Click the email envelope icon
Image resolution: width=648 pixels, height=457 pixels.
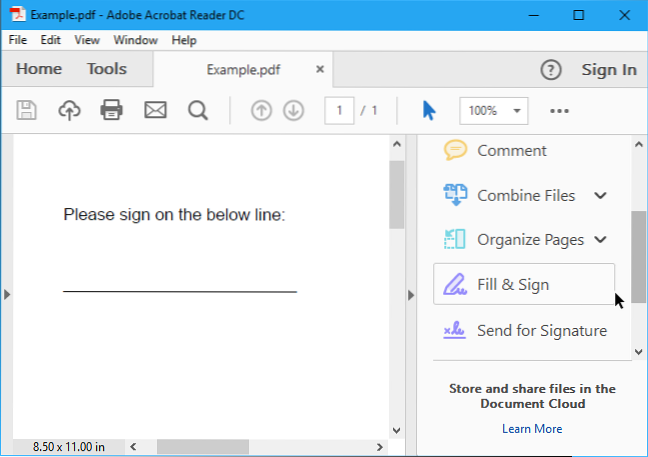click(155, 110)
